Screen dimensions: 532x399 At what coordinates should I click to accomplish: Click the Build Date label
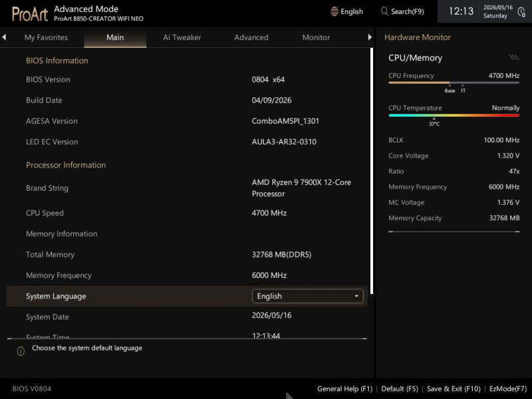point(44,100)
